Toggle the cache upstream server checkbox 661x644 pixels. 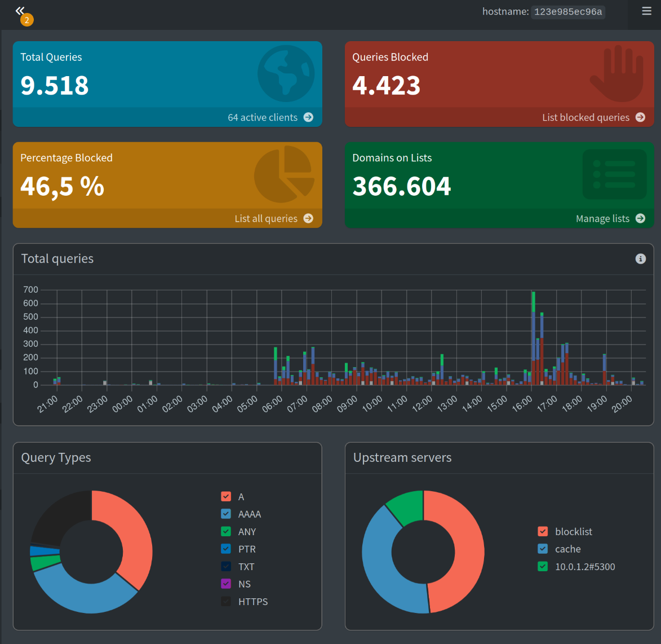coord(543,549)
